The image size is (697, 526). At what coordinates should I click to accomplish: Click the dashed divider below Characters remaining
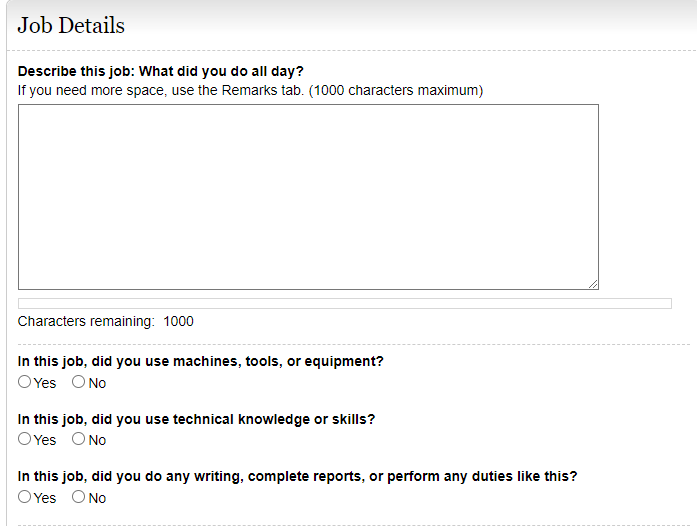point(350,345)
